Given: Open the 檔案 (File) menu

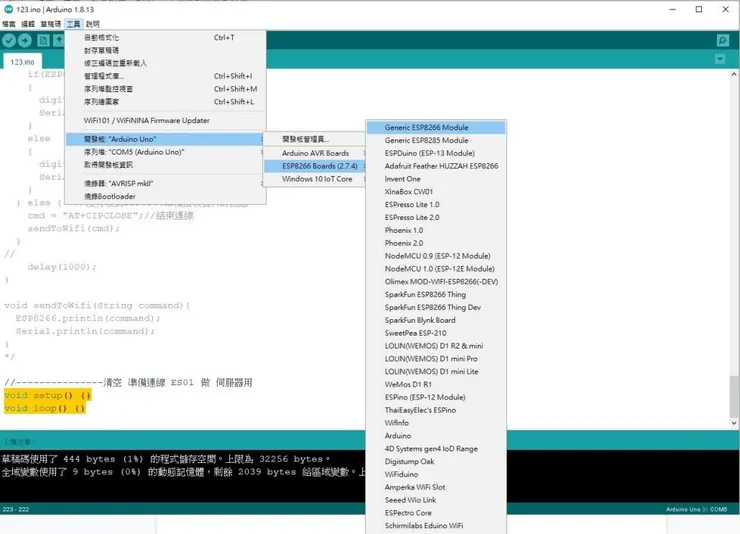Looking at the screenshot, I should [9, 24].
